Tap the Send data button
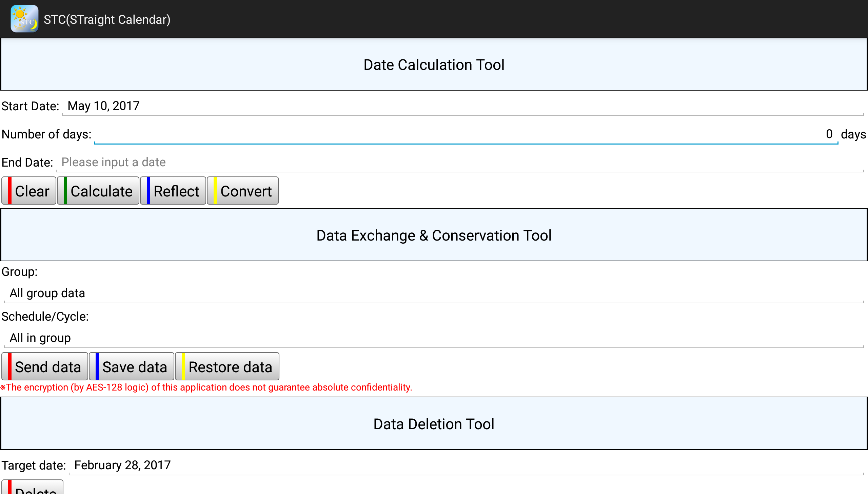Screen dimensions: 868x494 tap(45, 367)
